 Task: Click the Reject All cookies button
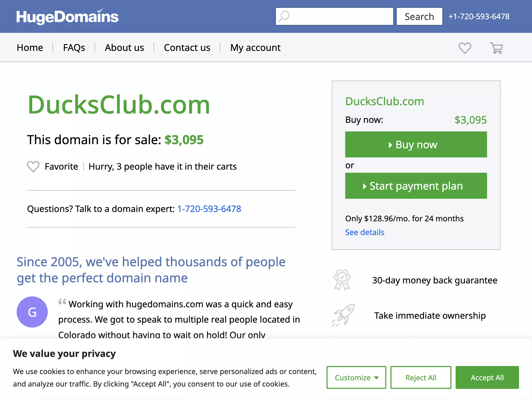point(421,377)
